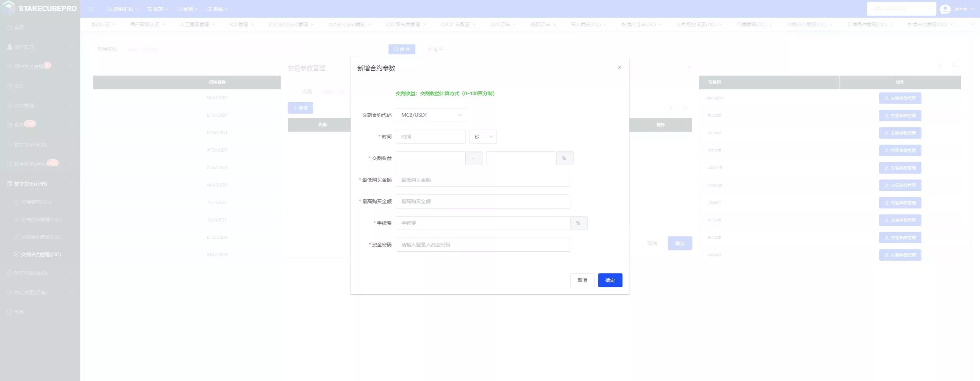
Task: Open the admin account dropdown arrow
Action: coord(973,9)
